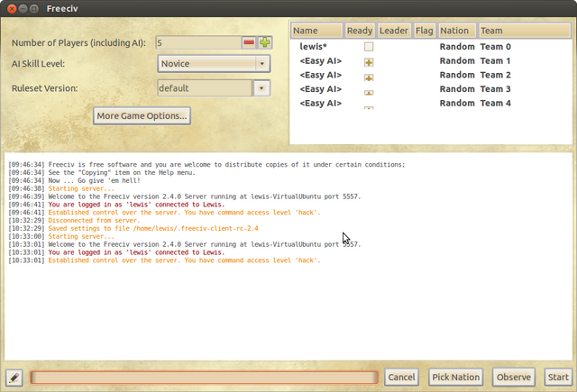
Task: Toggle ready checkbox for lewis
Action: [x=369, y=47]
